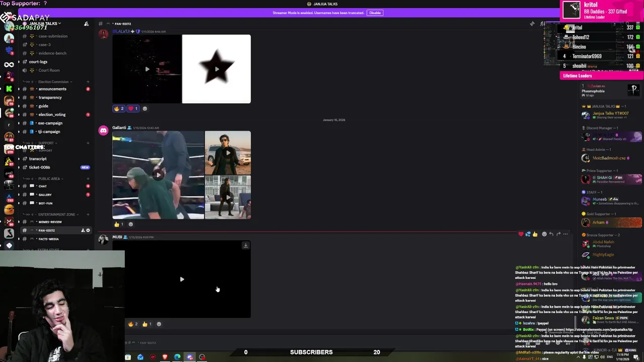Open the election_voting channel
Viewport: 644px width, 362px height.
52,115
